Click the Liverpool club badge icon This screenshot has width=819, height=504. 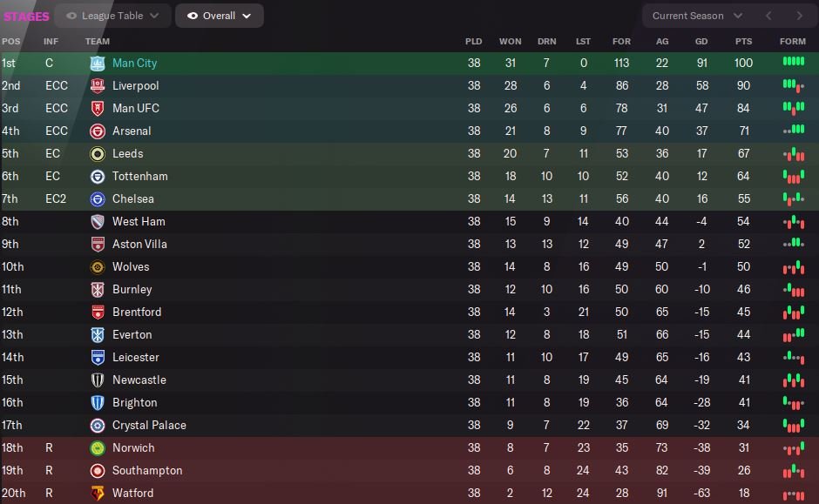pyautogui.click(x=98, y=86)
